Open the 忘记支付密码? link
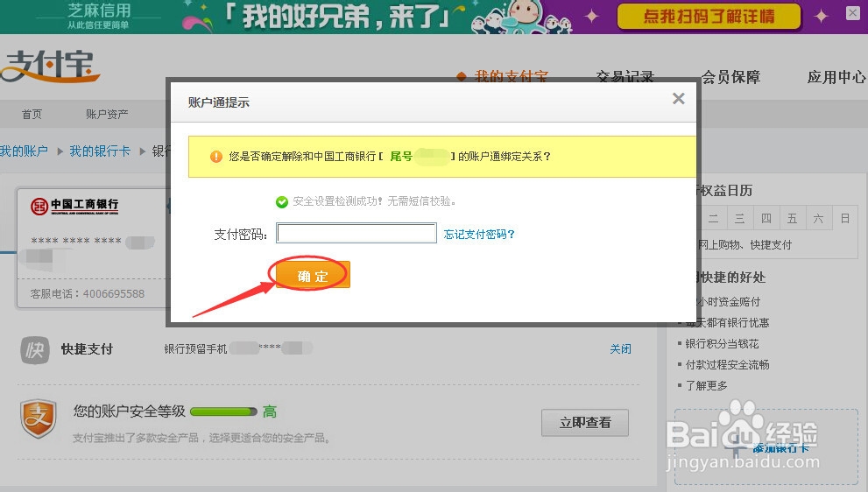This screenshot has height=492, width=868. pos(479,234)
